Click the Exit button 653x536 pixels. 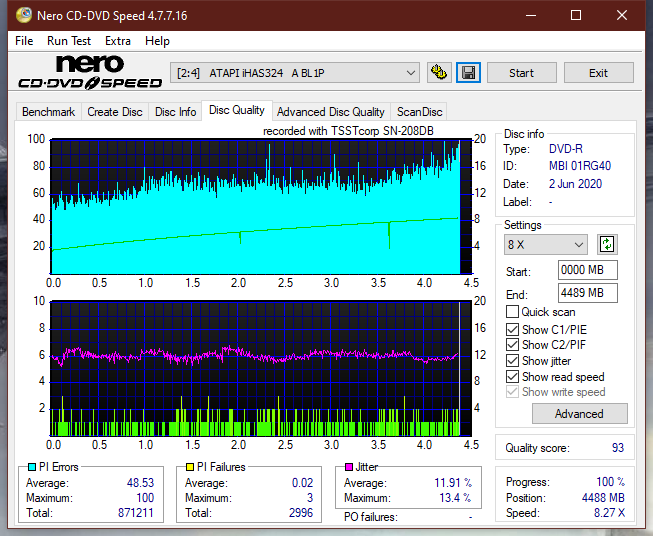tap(598, 73)
